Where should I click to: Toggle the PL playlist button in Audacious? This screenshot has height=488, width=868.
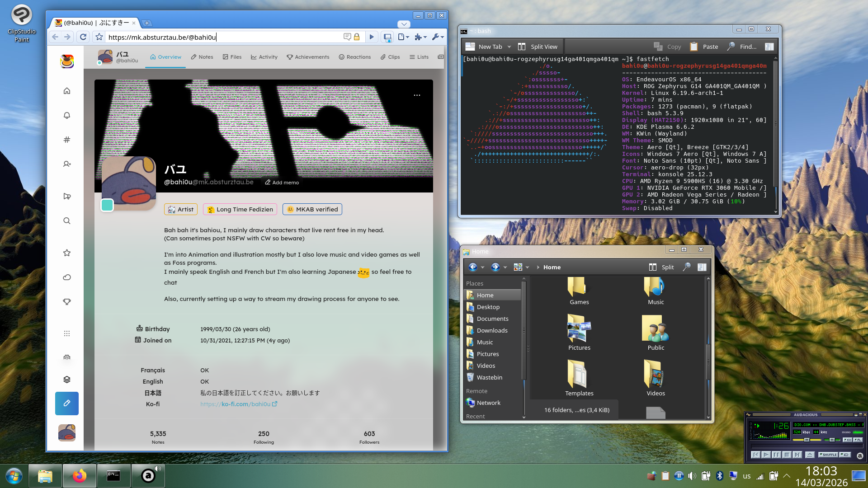(x=858, y=440)
